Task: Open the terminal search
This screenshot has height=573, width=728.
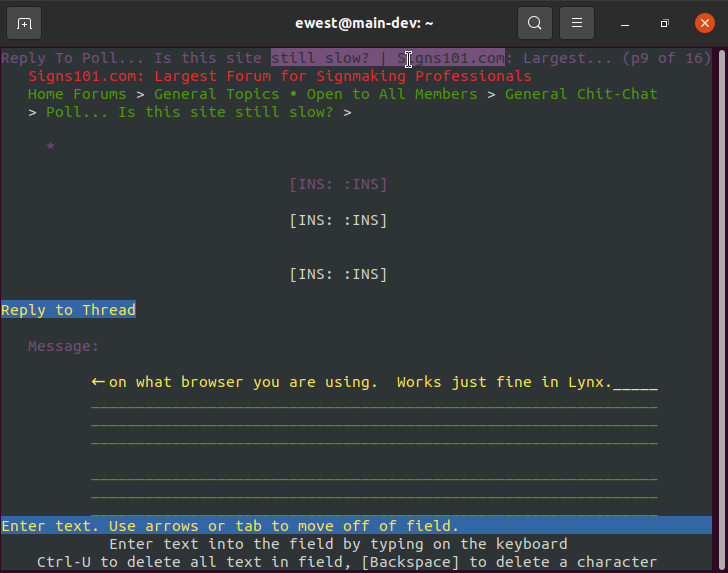Action: pyautogui.click(x=535, y=23)
